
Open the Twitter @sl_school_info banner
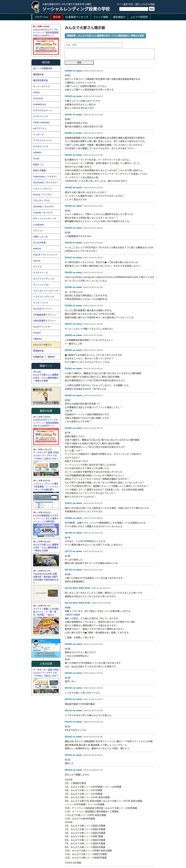tap(46, 648)
